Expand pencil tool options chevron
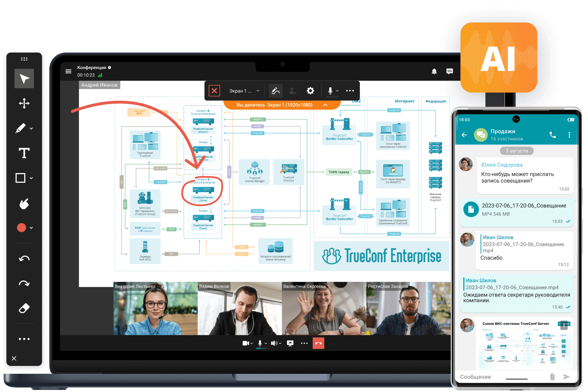This screenshot has height=392, width=583. click(31, 129)
